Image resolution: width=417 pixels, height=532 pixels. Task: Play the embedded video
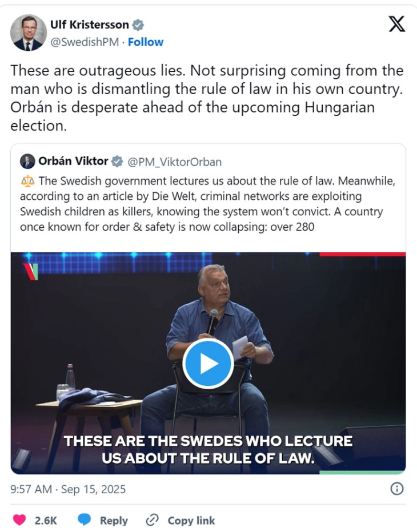coord(208,364)
